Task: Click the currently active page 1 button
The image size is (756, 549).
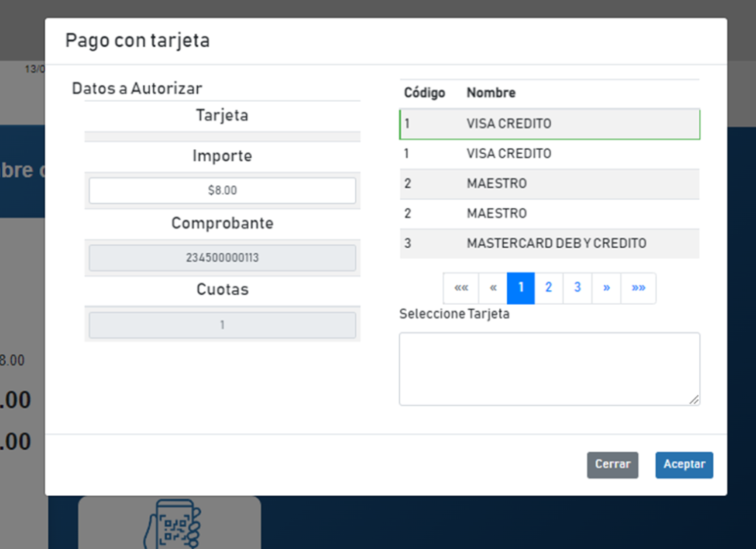Action: click(520, 288)
